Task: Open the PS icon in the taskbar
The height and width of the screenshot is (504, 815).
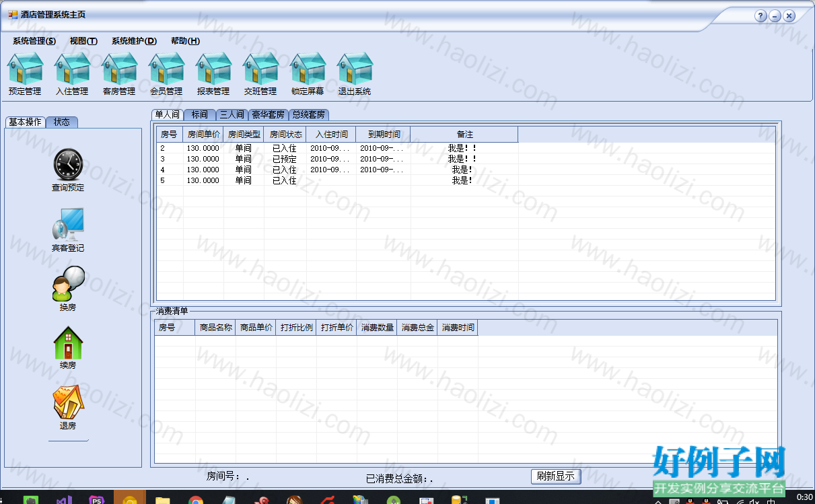Action: click(x=97, y=501)
